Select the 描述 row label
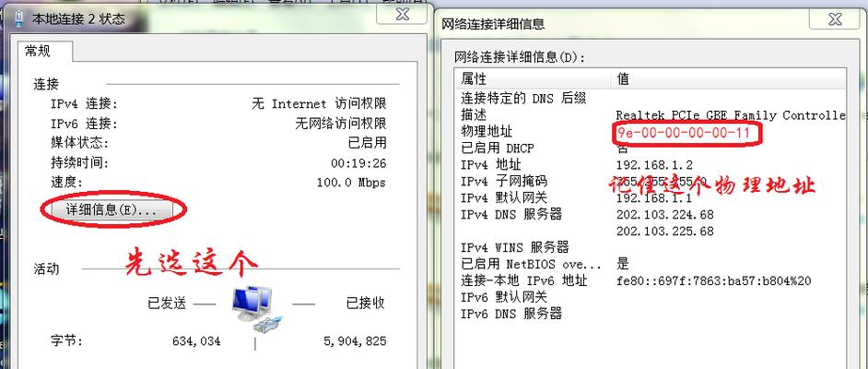Viewport: 868px width, 369px height. click(474, 114)
